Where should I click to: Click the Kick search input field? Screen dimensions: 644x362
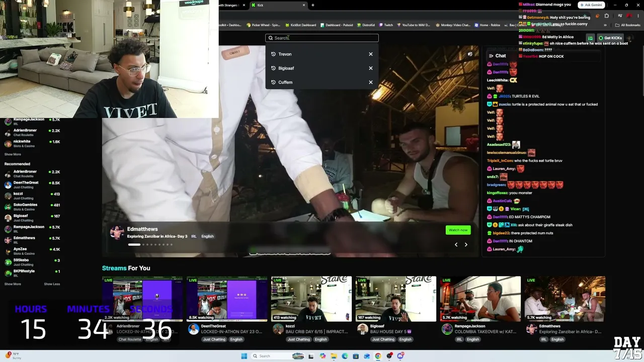pos(322,38)
